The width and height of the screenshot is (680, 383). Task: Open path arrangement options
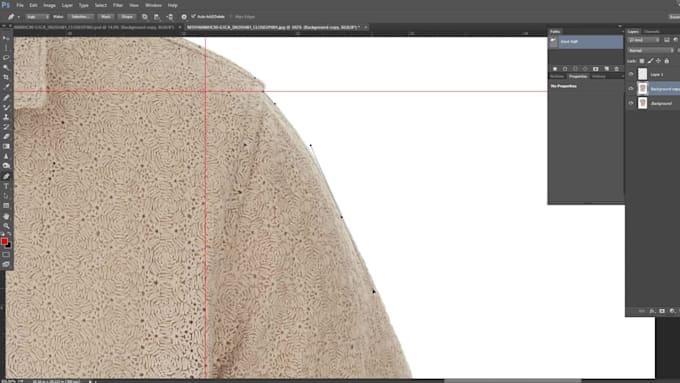tap(170, 17)
